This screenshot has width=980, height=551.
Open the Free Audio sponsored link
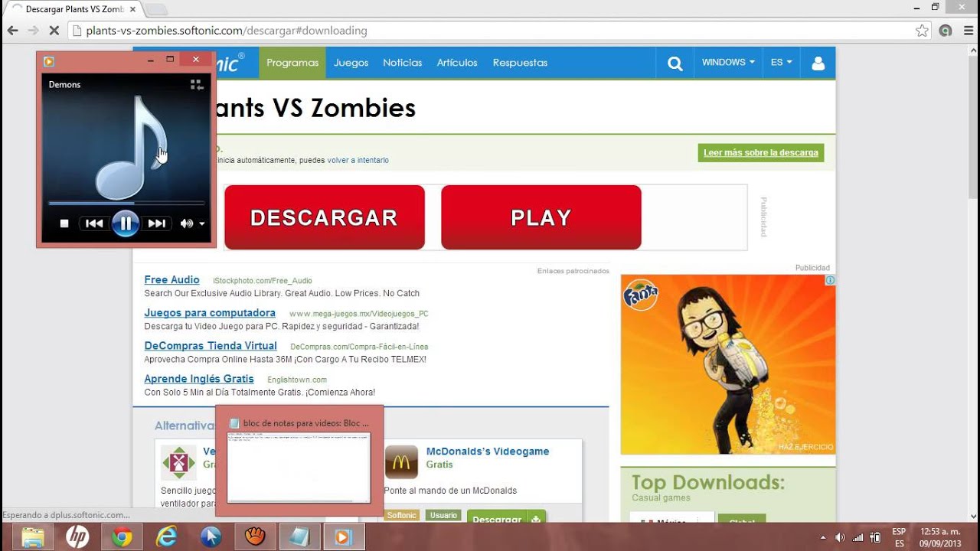[x=171, y=280]
